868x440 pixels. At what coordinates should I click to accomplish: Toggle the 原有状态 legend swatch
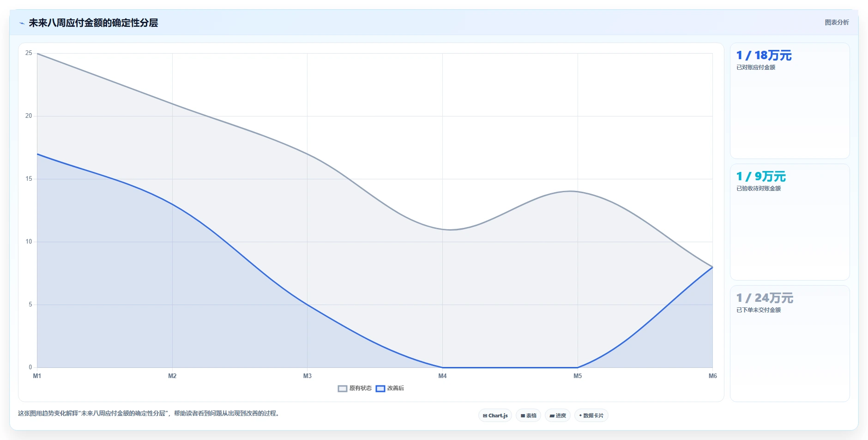pyautogui.click(x=342, y=389)
